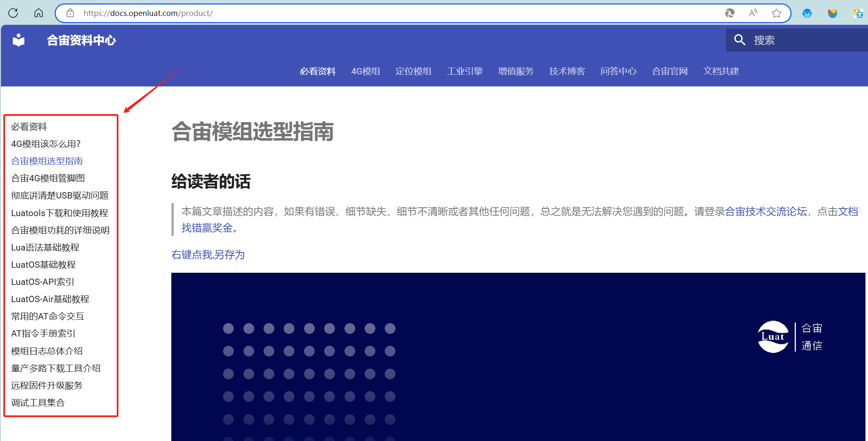Click the Edge swirl icon in address bar

click(730, 13)
